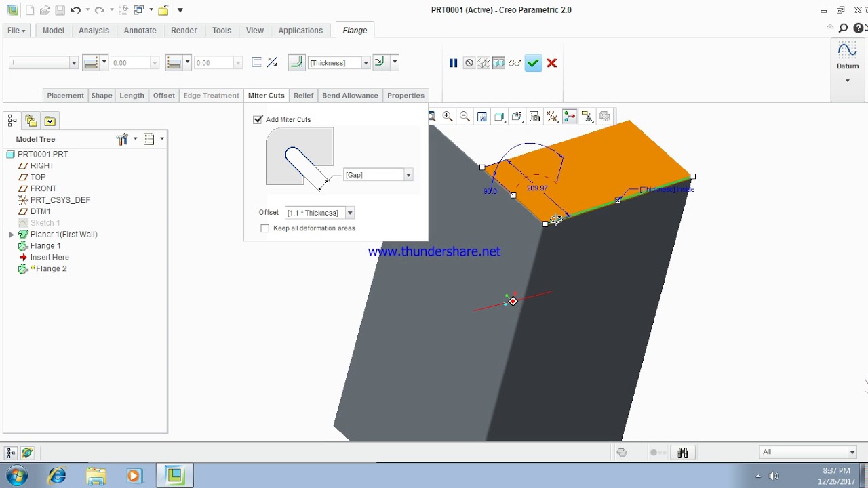The width and height of the screenshot is (868, 488).
Task: Click the Open file folder icon
Action: point(45,10)
